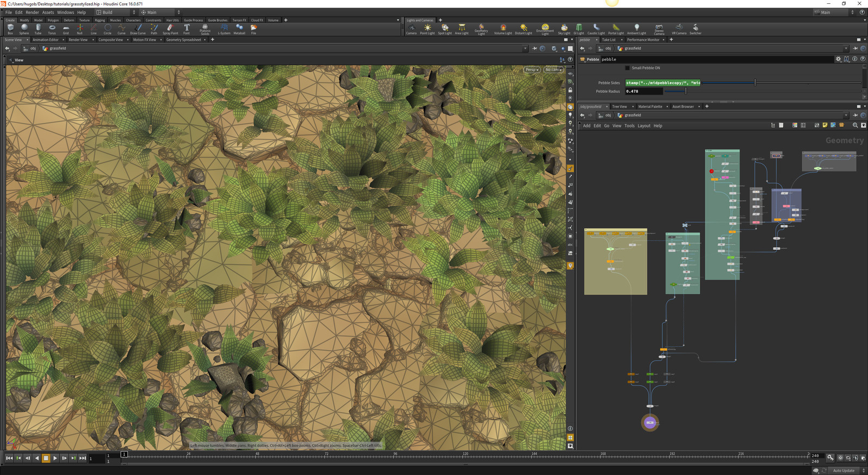Add an Environment Light
Viewport: 868px width, 475px height.
coord(545,29)
